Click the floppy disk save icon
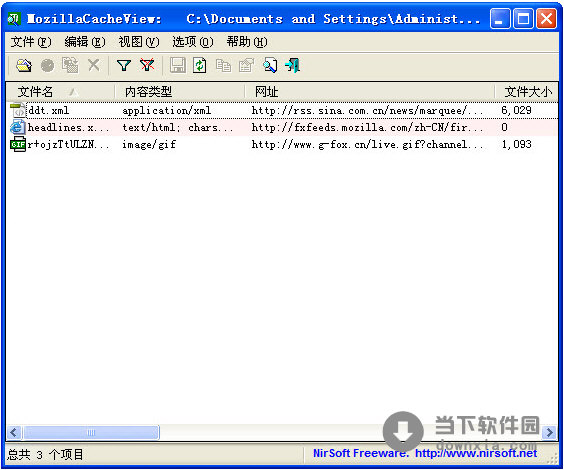This screenshot has height=470, width=564. (x=178, y=65)
